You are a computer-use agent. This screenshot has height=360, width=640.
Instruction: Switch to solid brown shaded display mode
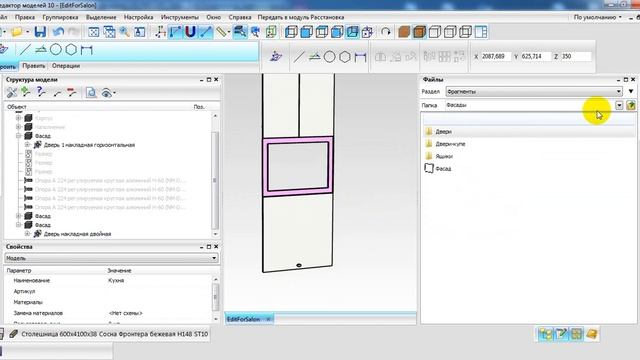(x=404, y=32)
